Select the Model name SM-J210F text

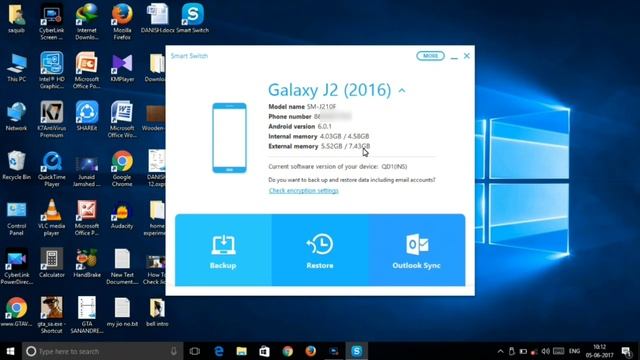pos(302,107)
